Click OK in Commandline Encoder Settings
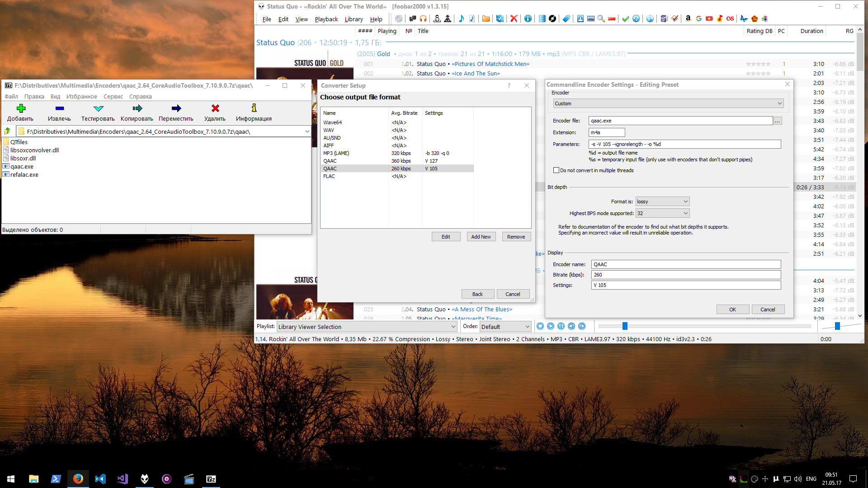 (x=733, y=310)
